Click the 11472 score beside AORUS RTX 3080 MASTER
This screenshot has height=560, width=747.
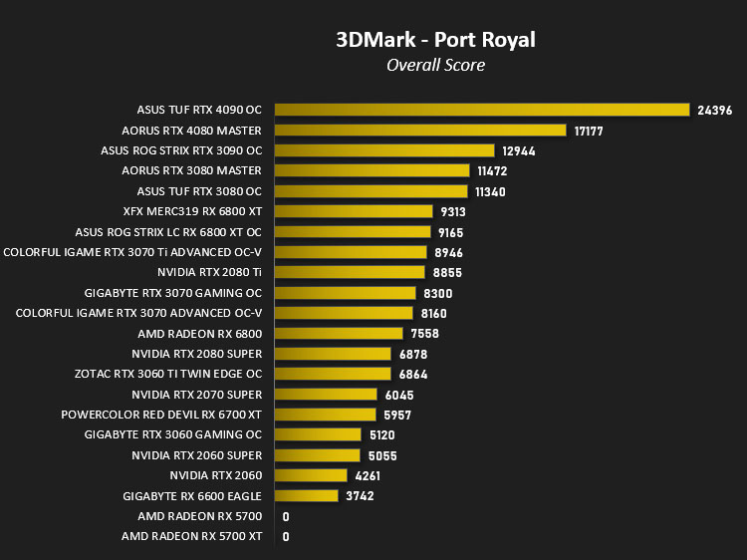pyautogui.click(x=492, y=171)
